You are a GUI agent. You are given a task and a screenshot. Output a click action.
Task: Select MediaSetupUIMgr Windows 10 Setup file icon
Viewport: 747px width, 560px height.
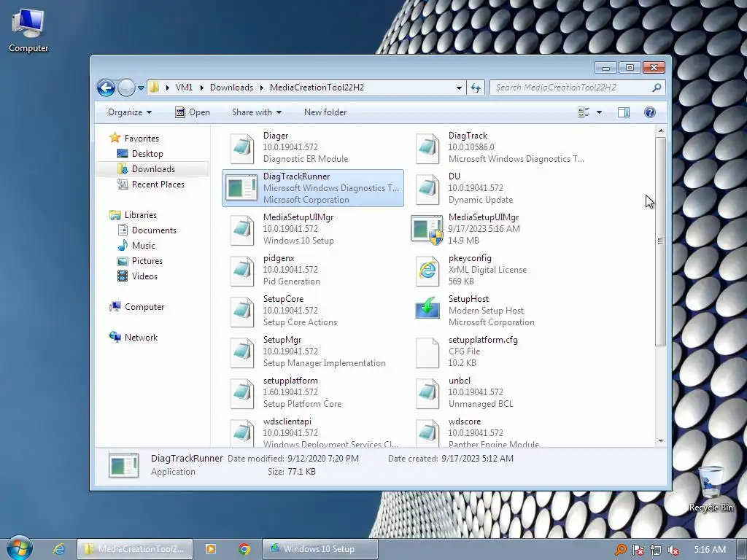[x=242, y=230]
